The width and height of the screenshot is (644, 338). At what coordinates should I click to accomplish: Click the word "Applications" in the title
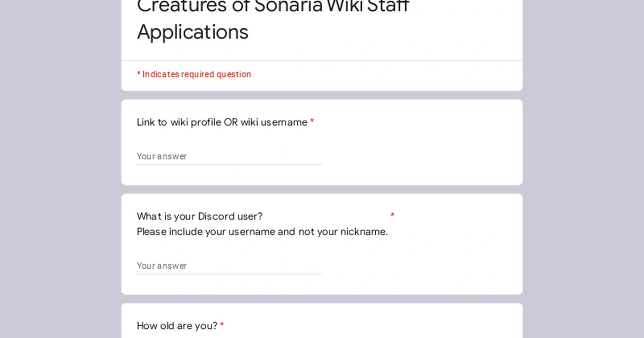pyautogui.click(x=193, y=32)
